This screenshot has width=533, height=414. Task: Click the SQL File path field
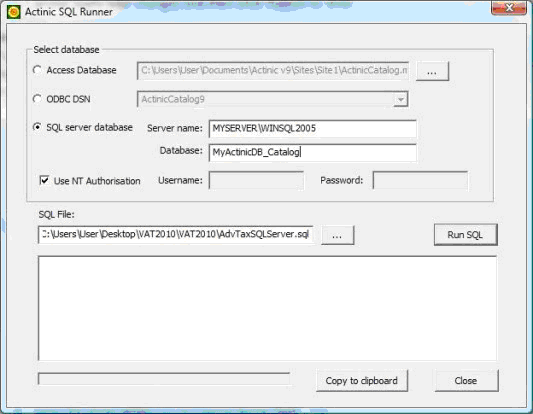click(176, 235)
